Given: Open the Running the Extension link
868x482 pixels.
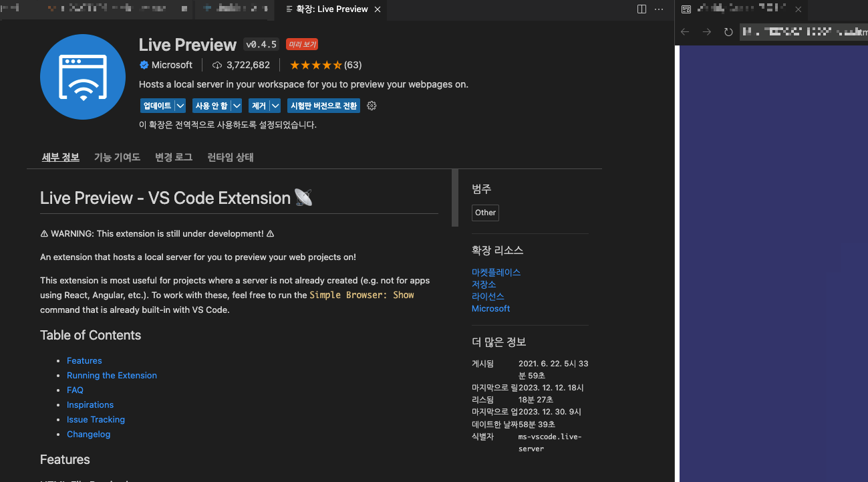Looking at the screenshot, I should coord(112,375).
